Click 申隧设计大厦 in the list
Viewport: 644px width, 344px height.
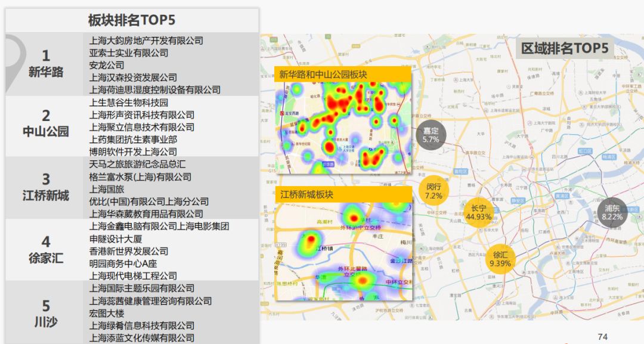pyautogui.click(x=117, y=238)
